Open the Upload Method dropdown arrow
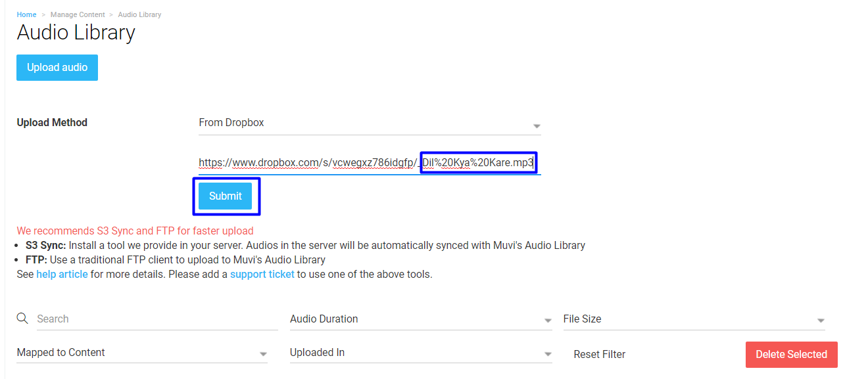The image size is (868, 379). [537, 125]
